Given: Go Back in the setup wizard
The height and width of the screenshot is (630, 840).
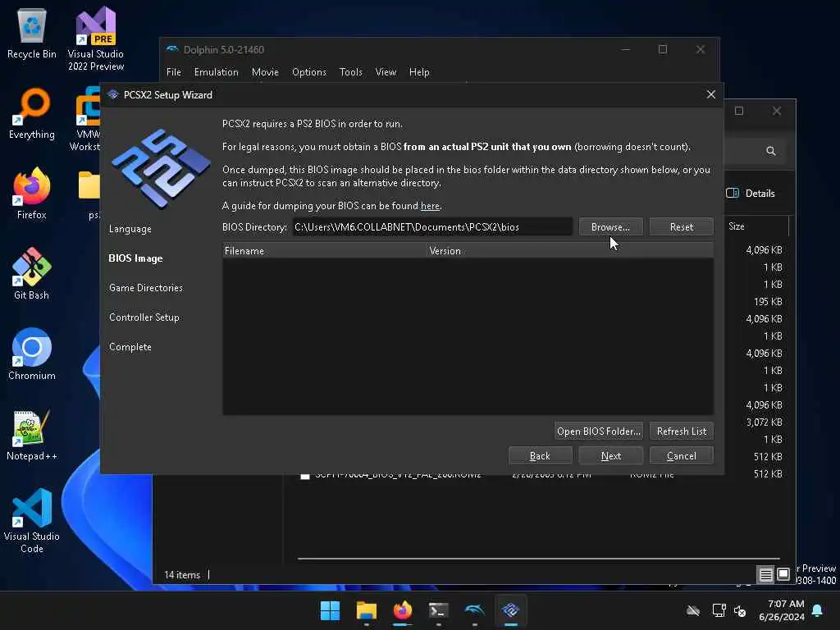Looking at the screenshot, I should (x=540, y=456).
